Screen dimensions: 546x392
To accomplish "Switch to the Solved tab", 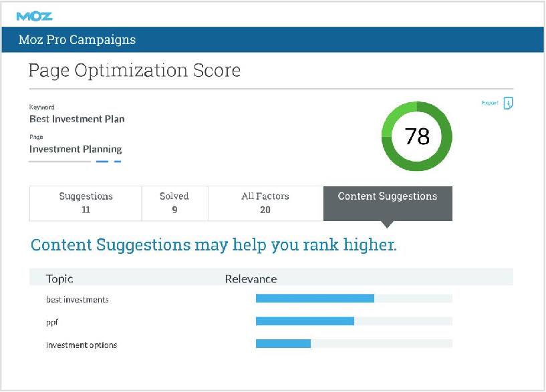I will click(x=174, y=202).
